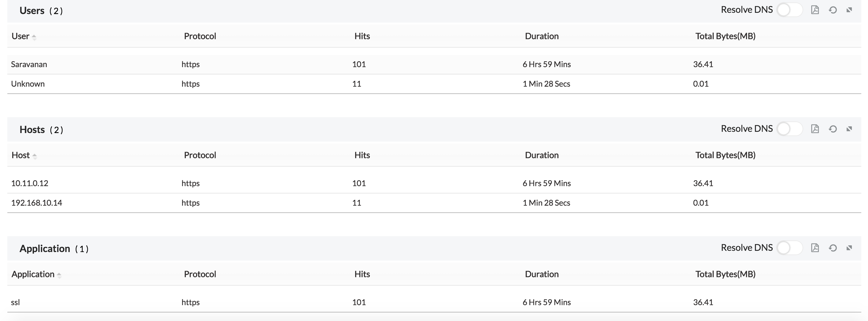Viewport: 868px width, 321px height.
Task: Refresh the Hosts table data
Action: [833, 129]
